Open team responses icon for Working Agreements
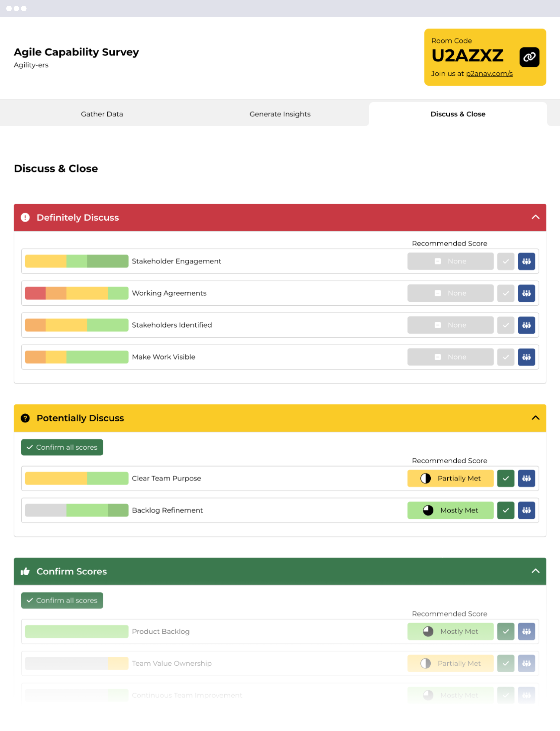Image resolution: width=560 pixels, height=731 pixels. (x=527, y=293)
